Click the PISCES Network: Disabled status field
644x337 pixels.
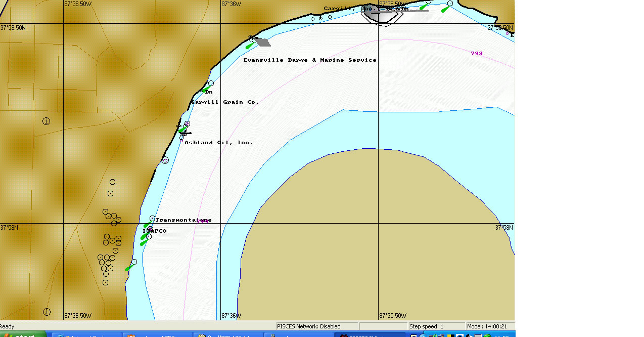point(317,326)
